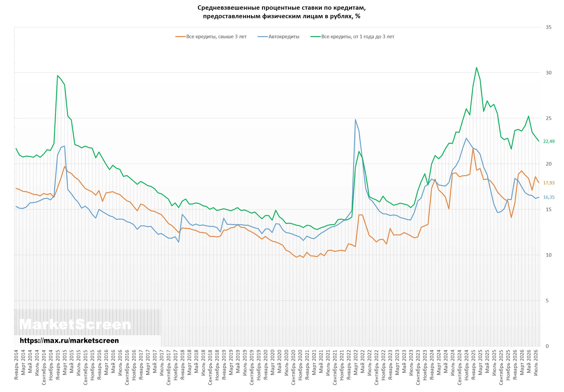564x392 pixels.
Task: Click the green legend line swatch
Action: tap(316, 37)
